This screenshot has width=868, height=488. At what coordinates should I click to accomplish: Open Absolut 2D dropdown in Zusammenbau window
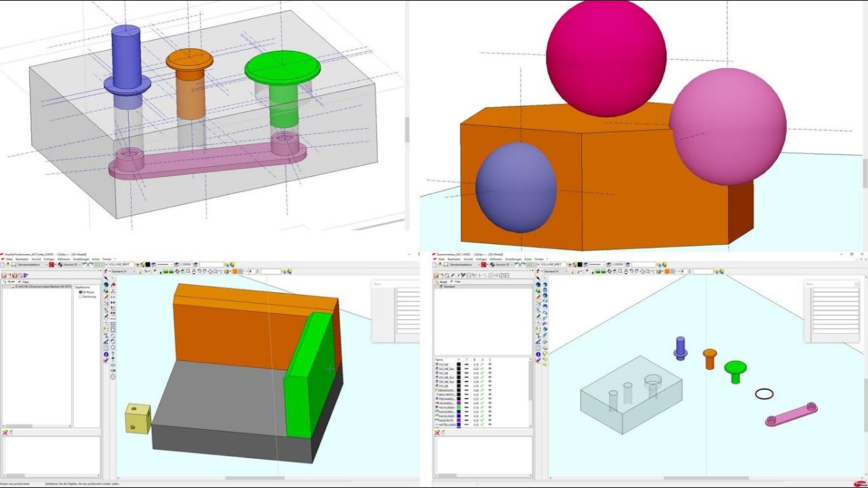(504, 264)
